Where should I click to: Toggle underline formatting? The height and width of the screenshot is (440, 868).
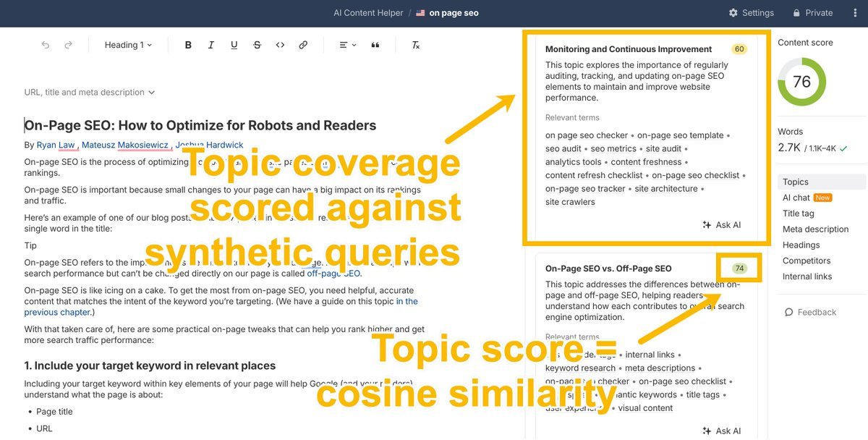click(234, 45)
